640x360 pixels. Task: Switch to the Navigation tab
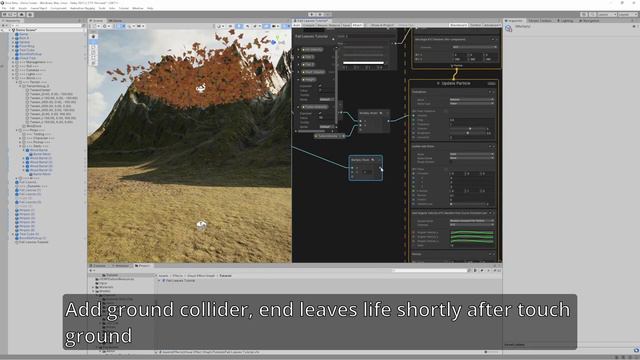[589, 20]
